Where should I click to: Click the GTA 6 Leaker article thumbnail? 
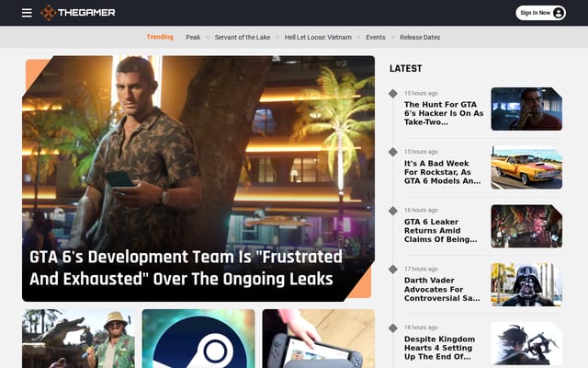point(526,226)
